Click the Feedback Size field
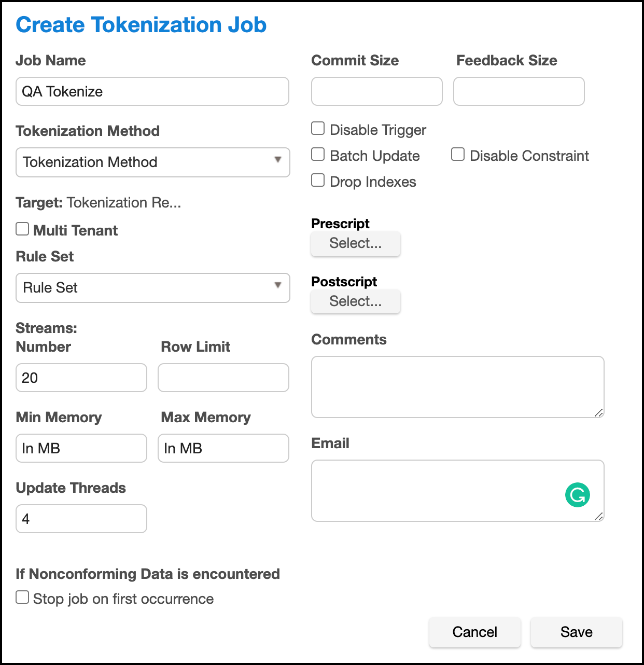Screen dimensions: 644x665 coord(519,92)
